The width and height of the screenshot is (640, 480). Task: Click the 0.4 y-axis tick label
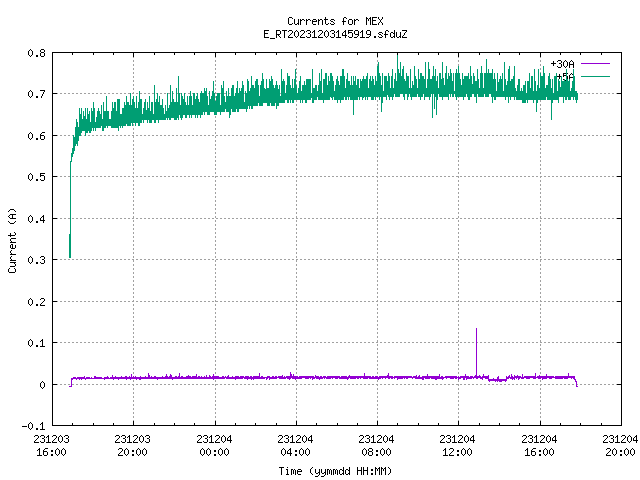[36, 219]
